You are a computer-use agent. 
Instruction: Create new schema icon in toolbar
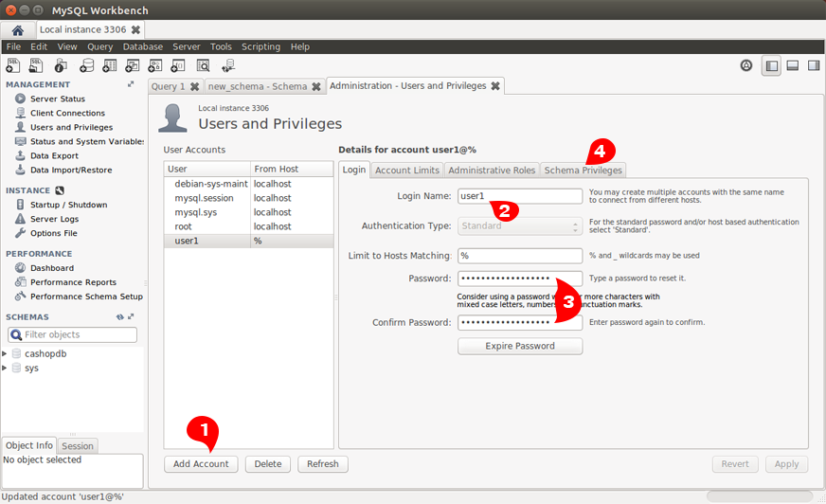(x=86, y=65)
